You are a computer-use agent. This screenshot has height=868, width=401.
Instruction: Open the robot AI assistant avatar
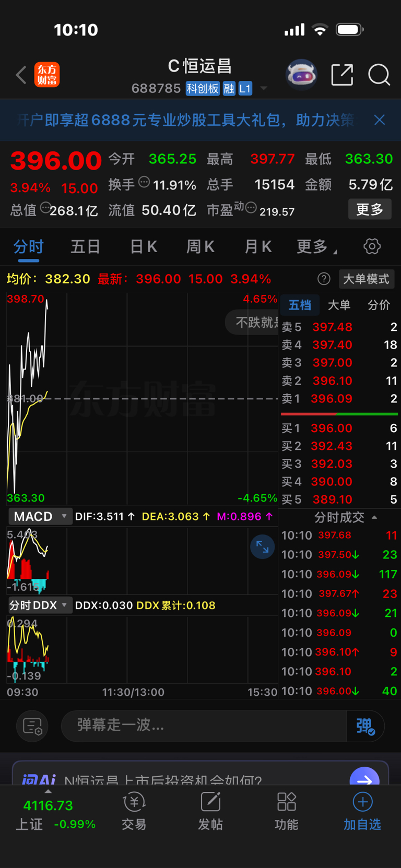[301, 75]
